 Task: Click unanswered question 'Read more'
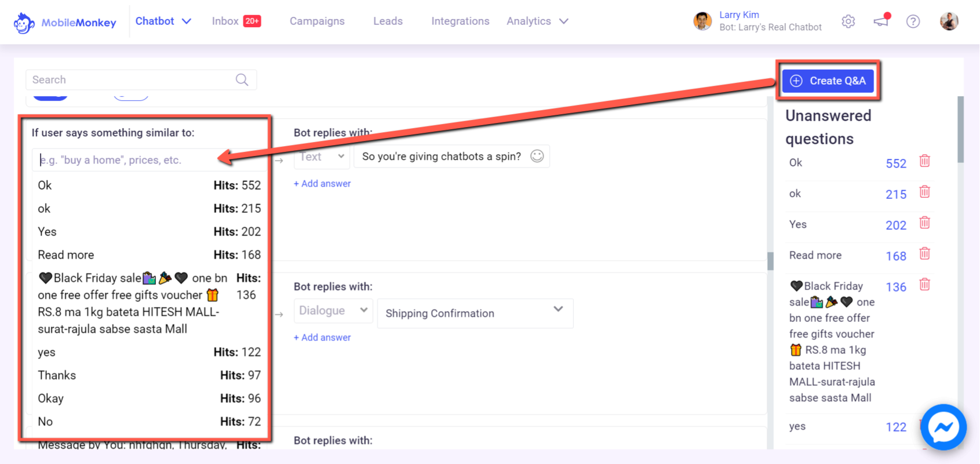815,255
